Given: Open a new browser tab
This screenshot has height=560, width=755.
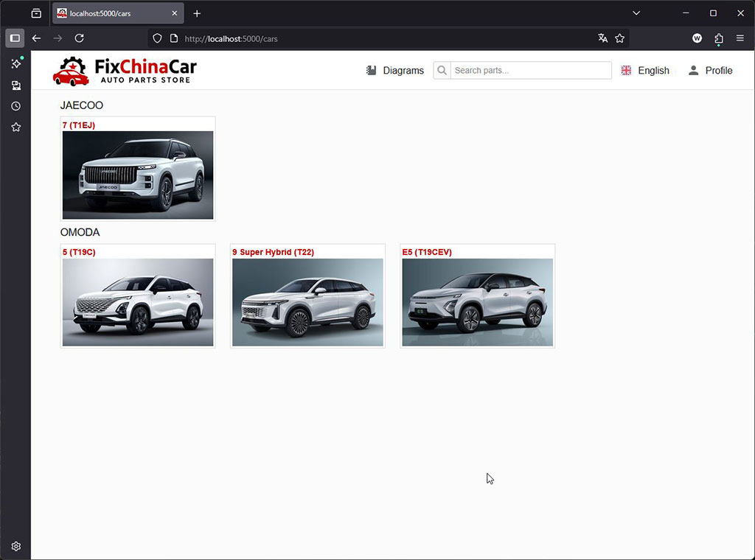Looking at the screenshot, I should [197, 13].
